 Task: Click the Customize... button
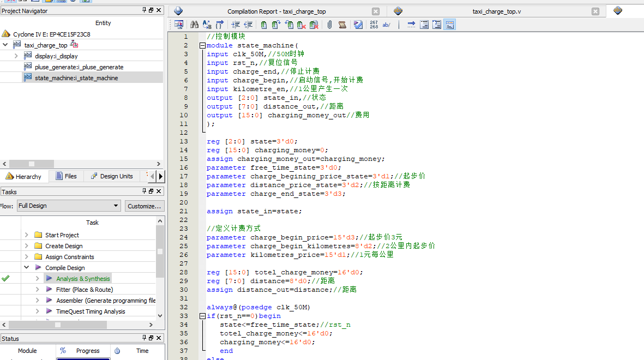(144, 206)
